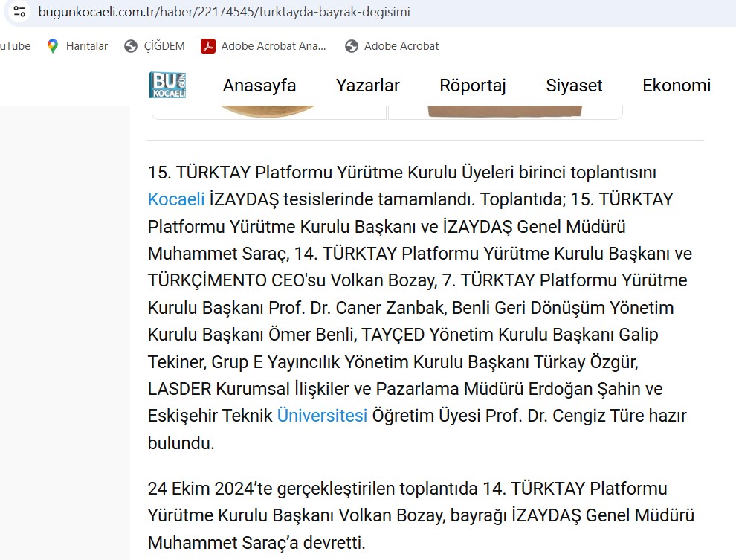Click the right product card thumbnail
The width and height of the screenshot is (736, 560).
(x=506, y=112)
